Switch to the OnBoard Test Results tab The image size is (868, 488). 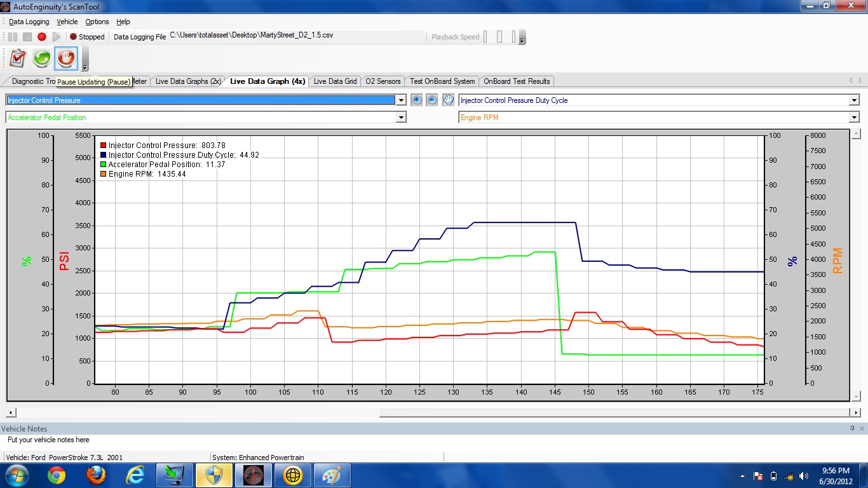click(x=517, y=81)
